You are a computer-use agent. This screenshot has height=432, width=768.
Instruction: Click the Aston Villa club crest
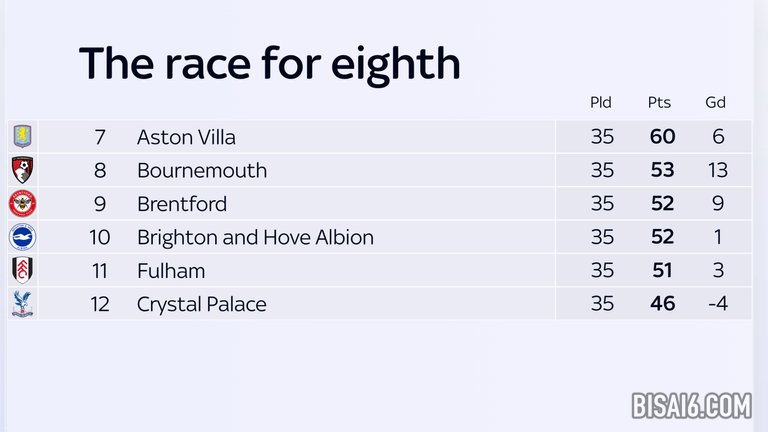(x=23, y=136)
